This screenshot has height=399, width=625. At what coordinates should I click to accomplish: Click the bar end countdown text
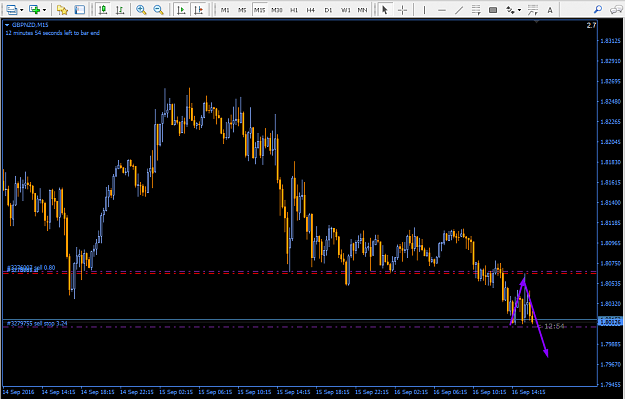pyautogui.click(x=52, y=33)
